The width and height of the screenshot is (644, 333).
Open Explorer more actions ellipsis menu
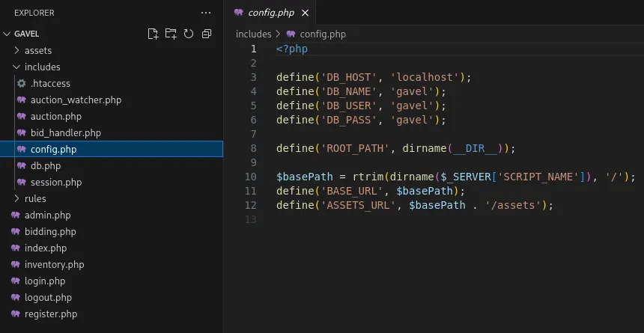tap(206, 13)
